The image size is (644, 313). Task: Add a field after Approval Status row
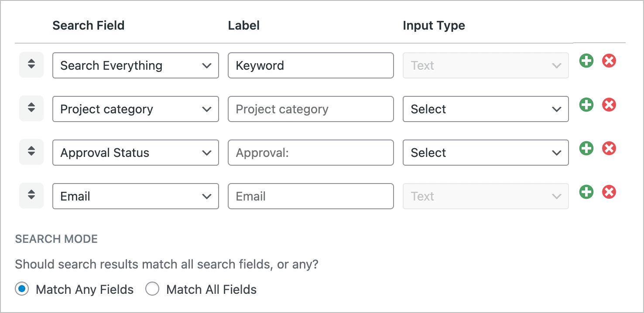click(586, 149)
